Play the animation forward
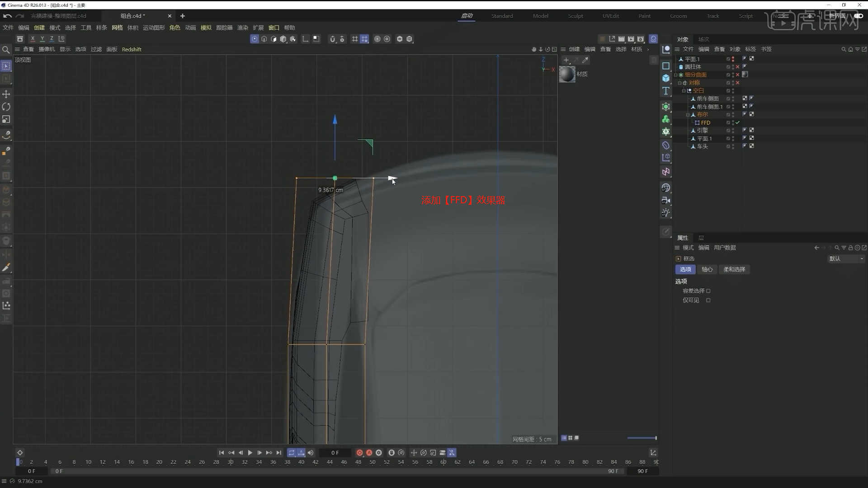This screenshot has height=488, width=868. point(250,453)
